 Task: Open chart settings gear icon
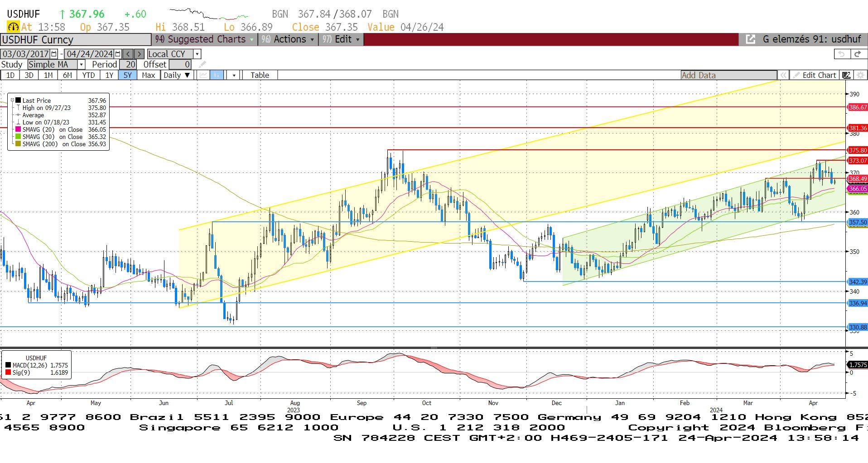pos(860,75)
